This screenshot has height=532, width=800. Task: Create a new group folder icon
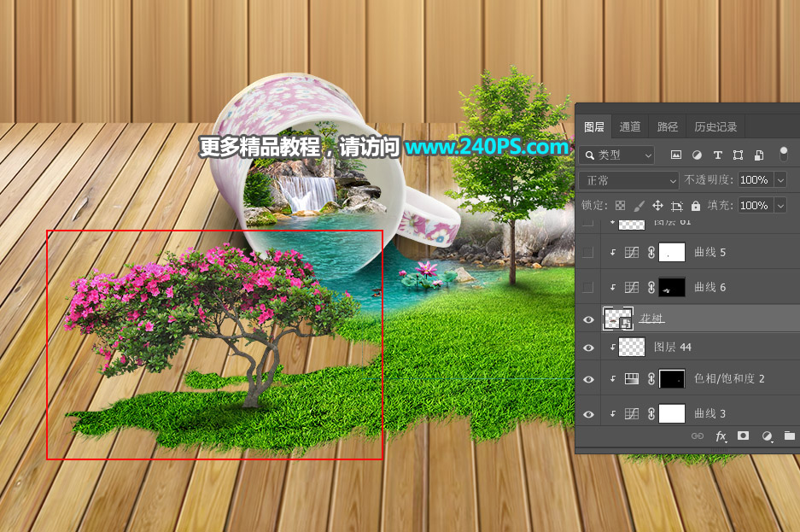click(x=789, y=436)
